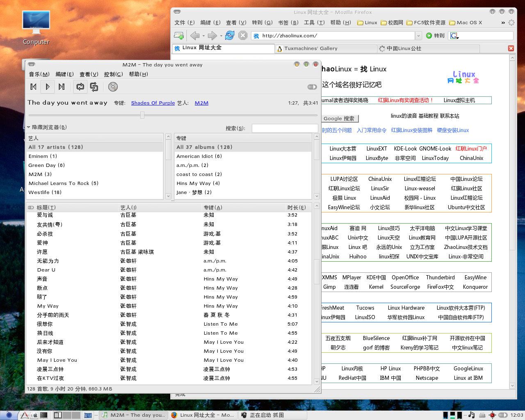Screen dimensions: 525x420
Task: Open the Linux bookmarks folder
Action: 367,23
